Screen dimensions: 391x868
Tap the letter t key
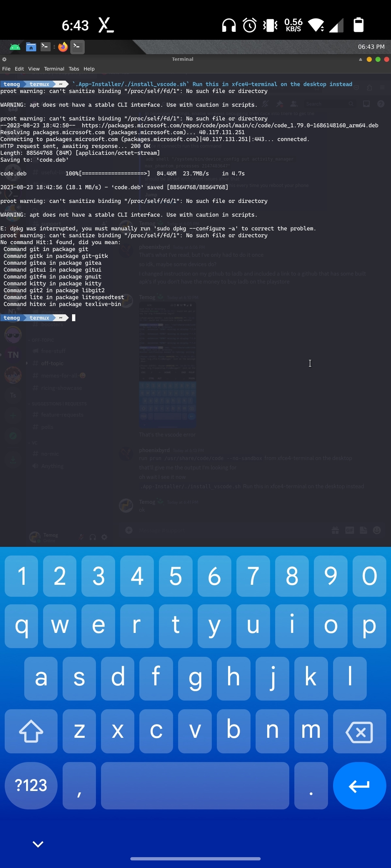click(x=176, y=626)
